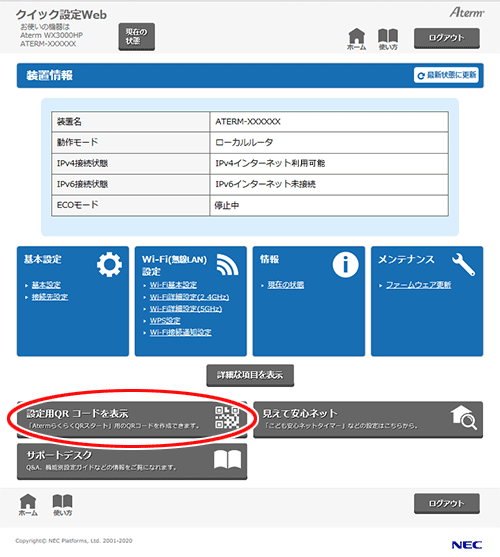
Task: Open the Wi-Fi基本設定 link
Action: point(173,285)
